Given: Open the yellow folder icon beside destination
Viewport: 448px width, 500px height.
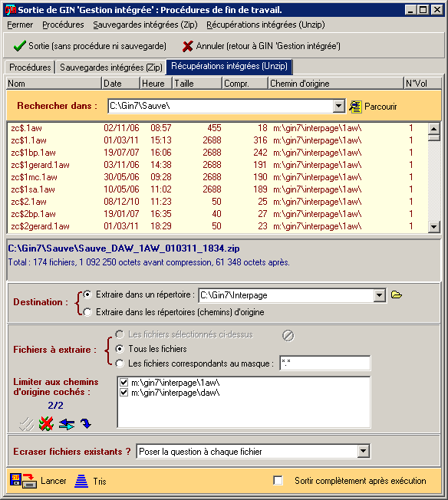Looking at the screenshot, I should [397, 294].
